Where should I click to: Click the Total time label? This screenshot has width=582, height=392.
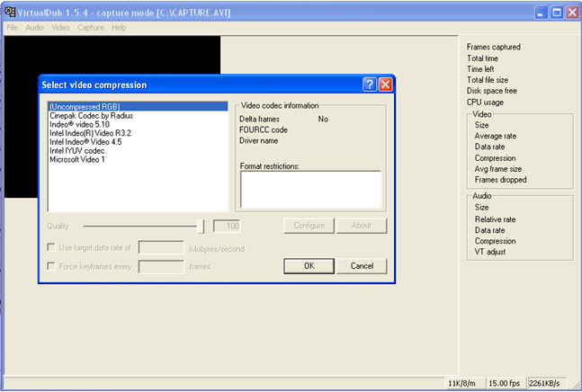click(x=482, y=58)
